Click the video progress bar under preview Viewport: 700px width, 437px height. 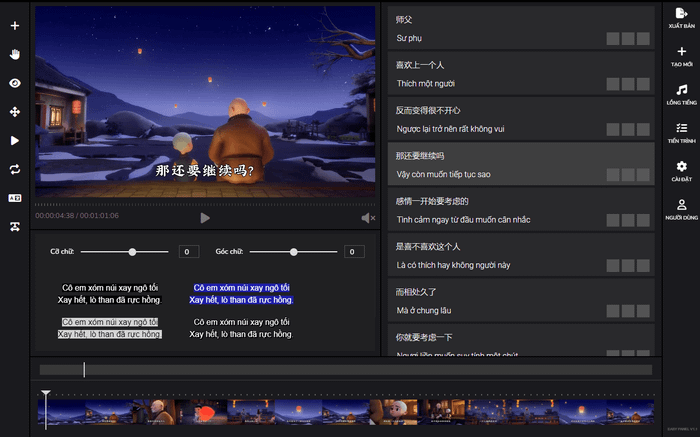(x=205, y=205)
